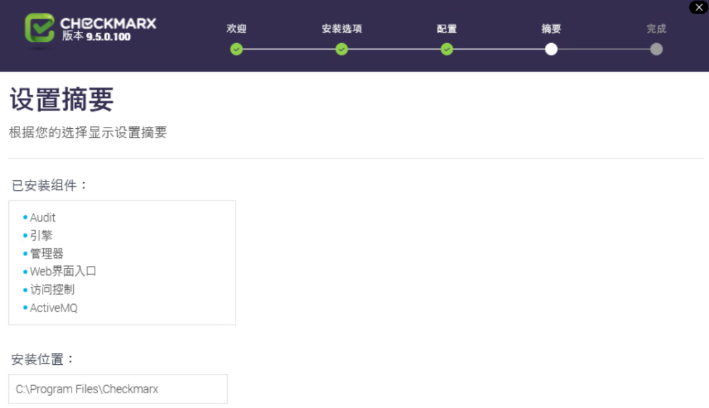Click the Web界面入口 component entry
Viewport: 709px width, 408px height.
[63, 271]
